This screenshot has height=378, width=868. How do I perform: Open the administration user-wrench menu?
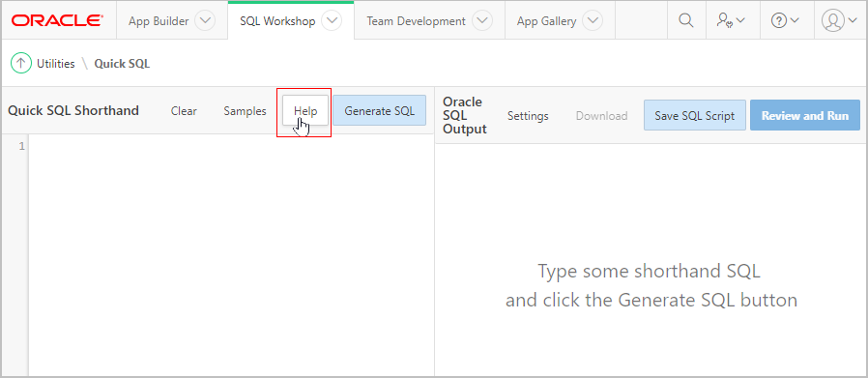pos(730,20)
